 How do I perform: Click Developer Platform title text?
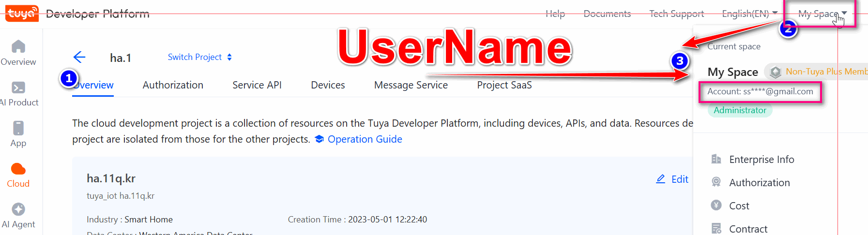pyautogui.click(x=98, y=14)
